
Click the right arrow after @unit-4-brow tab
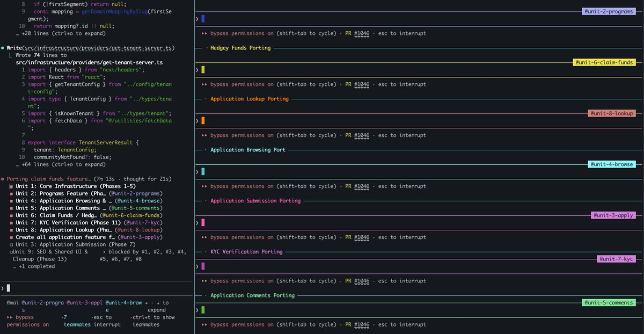(x=146, y=303)
